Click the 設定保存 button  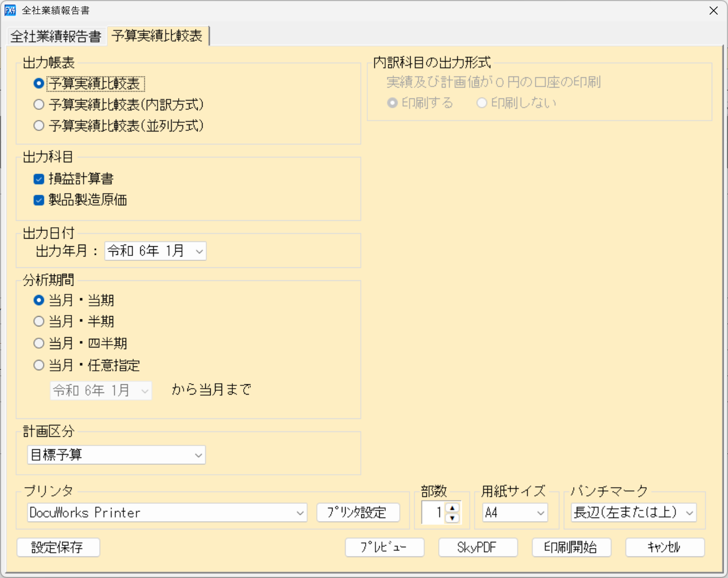click(58, 547)
